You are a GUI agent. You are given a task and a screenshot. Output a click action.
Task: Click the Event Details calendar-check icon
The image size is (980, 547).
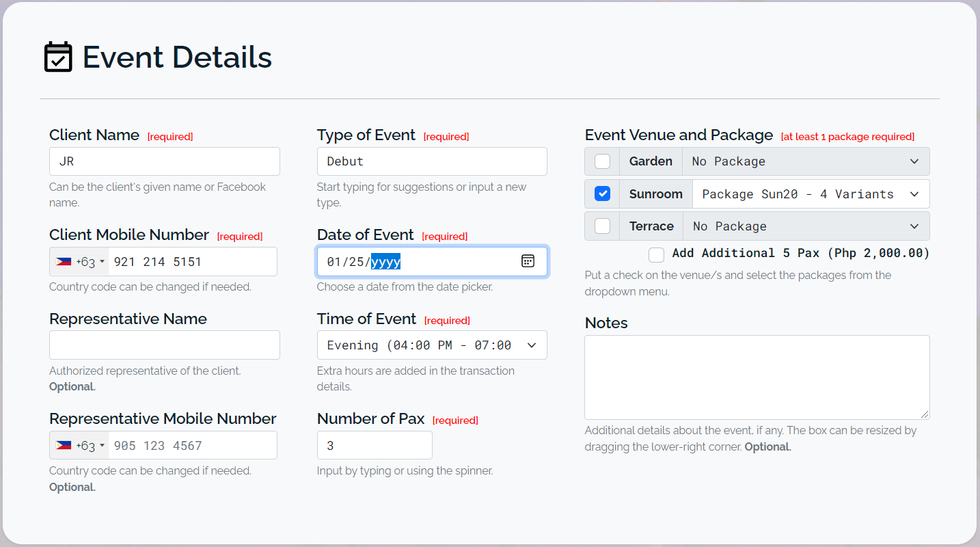coord(58,57)
